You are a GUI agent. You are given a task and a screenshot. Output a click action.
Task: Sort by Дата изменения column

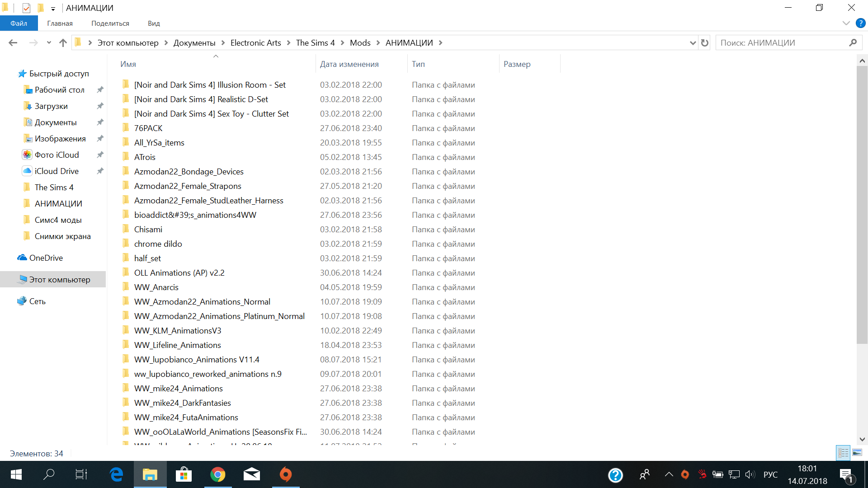pos(361,64)
